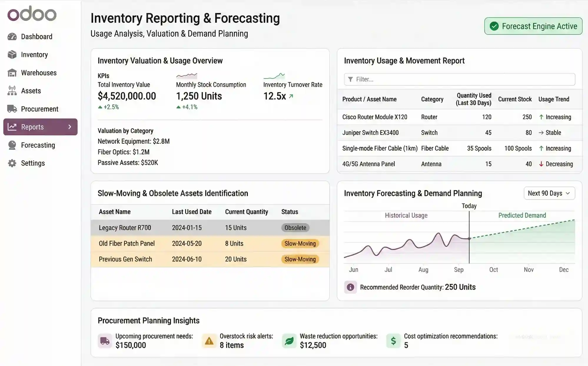
Task: Select the Inventory sidebar icon
Action: (12, 55)
